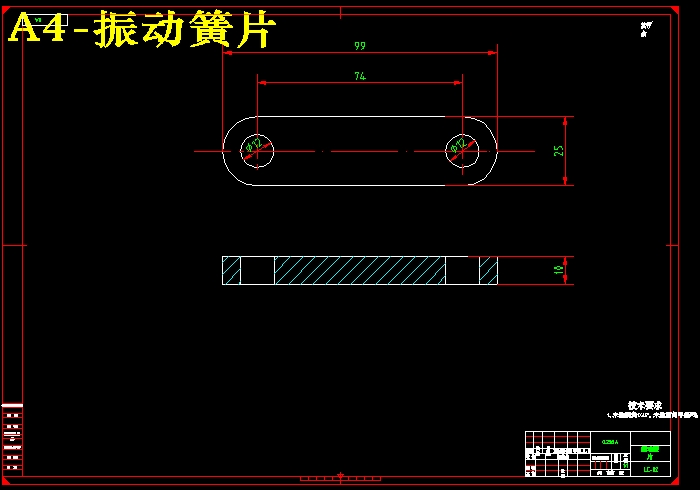
Task: Select the 74 hole spacing dimension
Action: pos(359,76)
